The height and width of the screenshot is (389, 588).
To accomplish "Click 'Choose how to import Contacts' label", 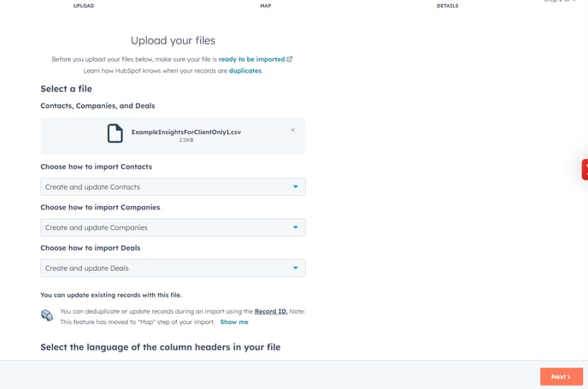I will (97, 167).
